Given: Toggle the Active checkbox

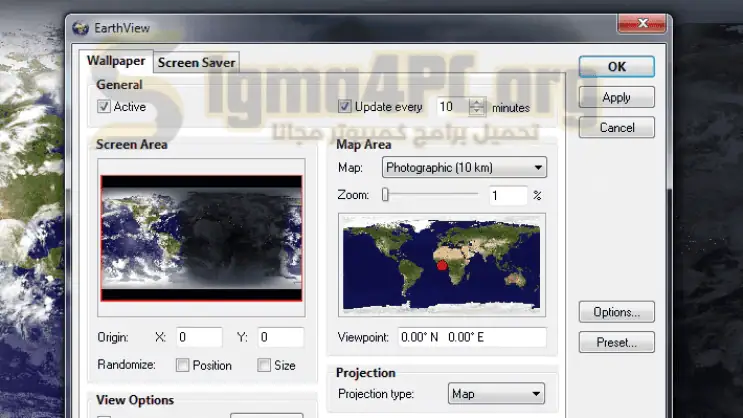Looking at the screenshot, I should click(x=104, y=106).
